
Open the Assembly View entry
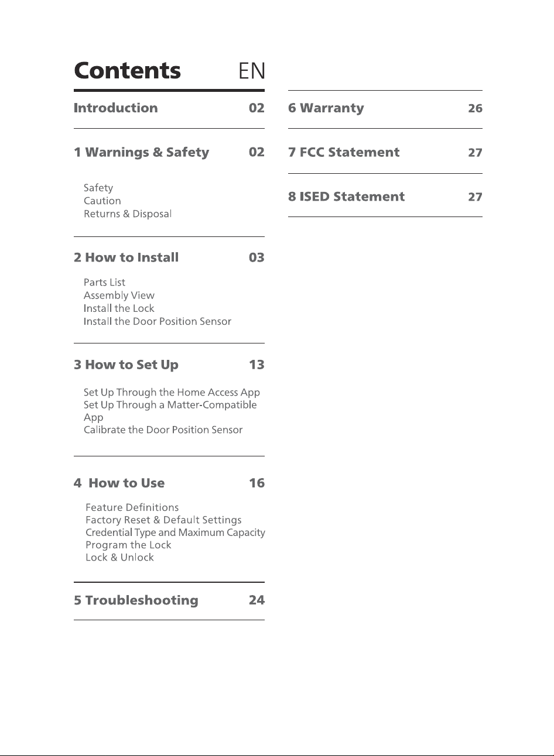tap(119, 295)
